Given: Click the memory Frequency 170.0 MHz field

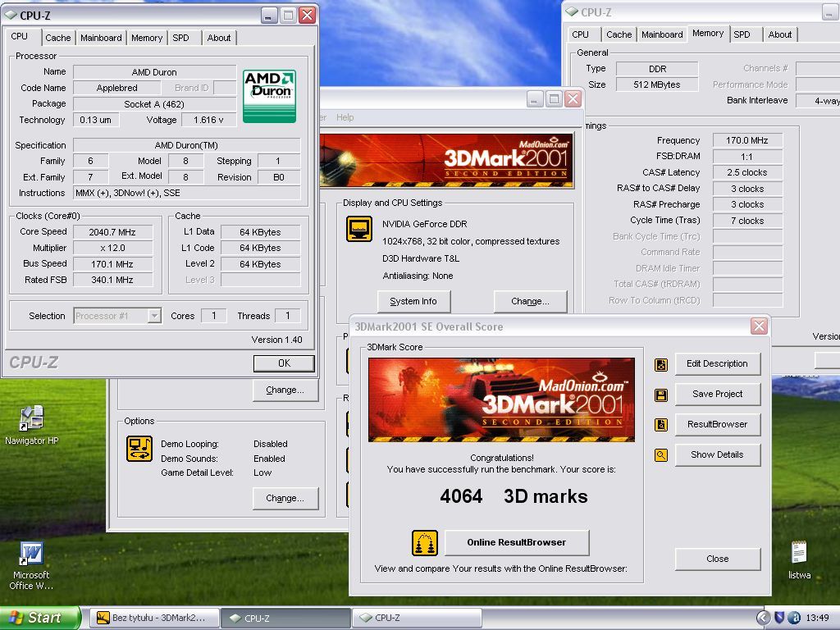Looking at the screenshot, I should [747, 140].
